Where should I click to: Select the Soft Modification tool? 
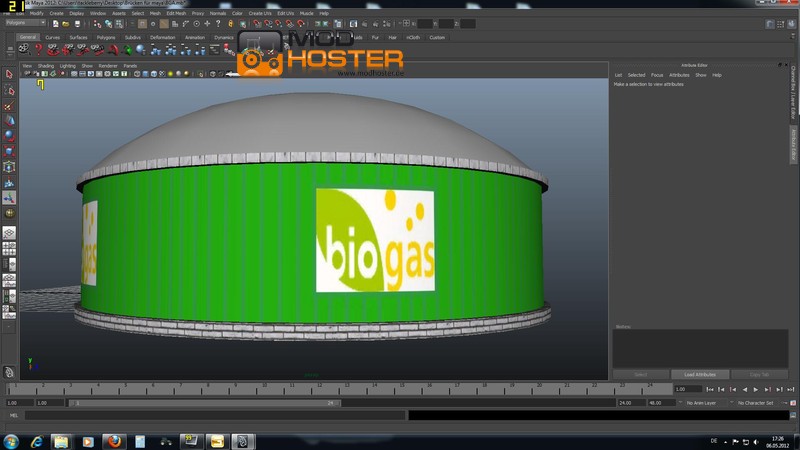click(x=9, y=182)
